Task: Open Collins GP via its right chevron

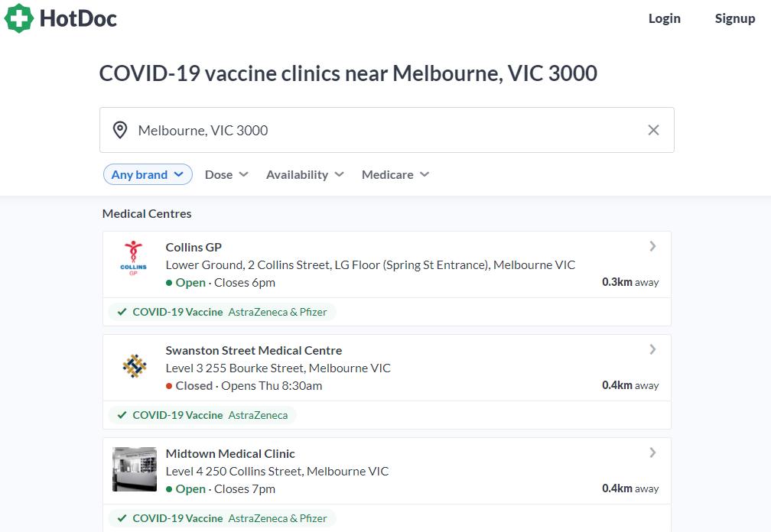Action: click(x=652, y=246)
